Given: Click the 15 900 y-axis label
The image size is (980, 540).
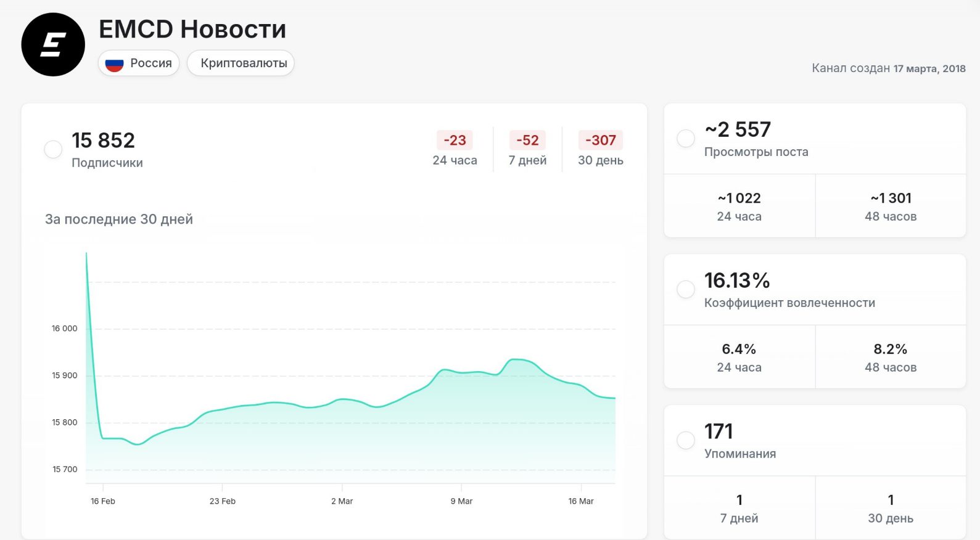Looking at the screenshot, I should coord(65,375).
